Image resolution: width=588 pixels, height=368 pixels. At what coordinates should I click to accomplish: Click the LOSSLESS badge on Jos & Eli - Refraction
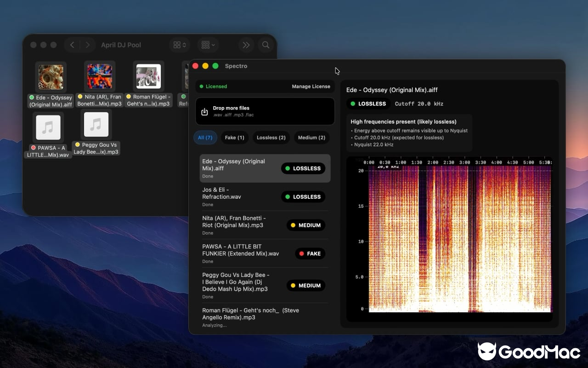pos(303,196)
